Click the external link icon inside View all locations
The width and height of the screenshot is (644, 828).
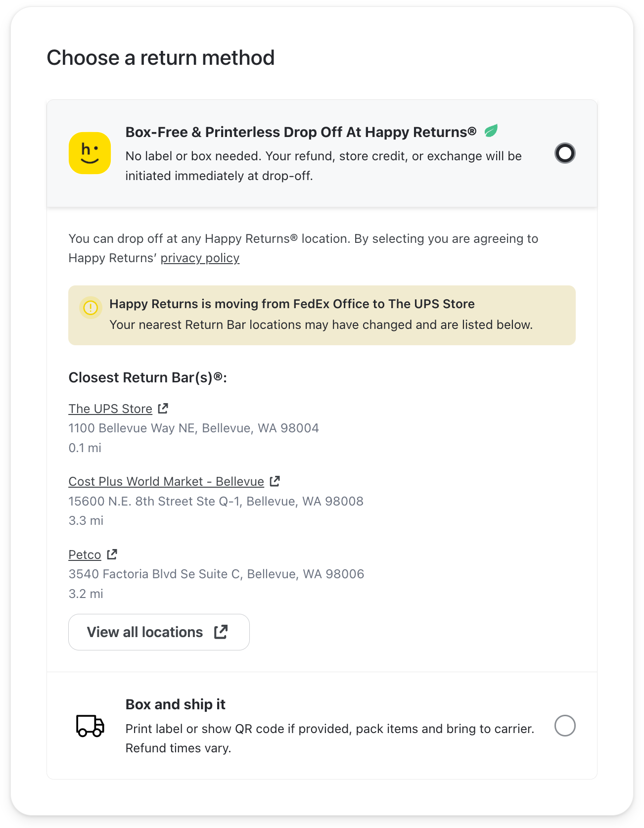[x=221, y=632]
